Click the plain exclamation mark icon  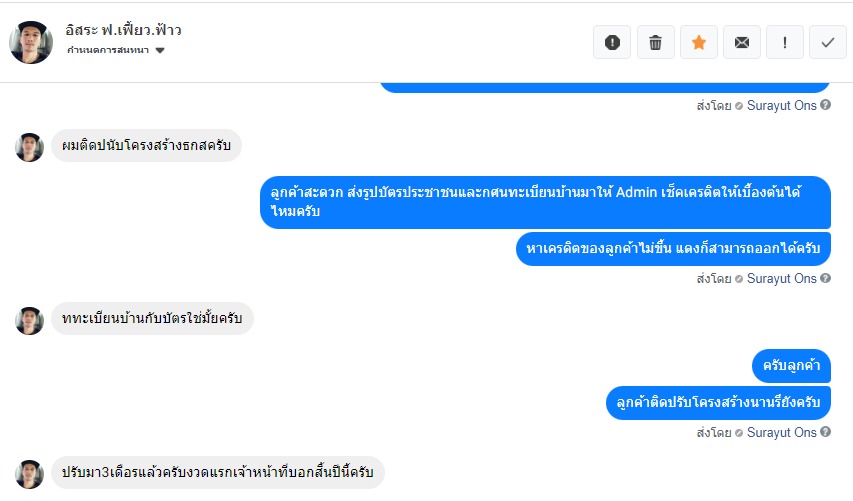pos(785,42)
